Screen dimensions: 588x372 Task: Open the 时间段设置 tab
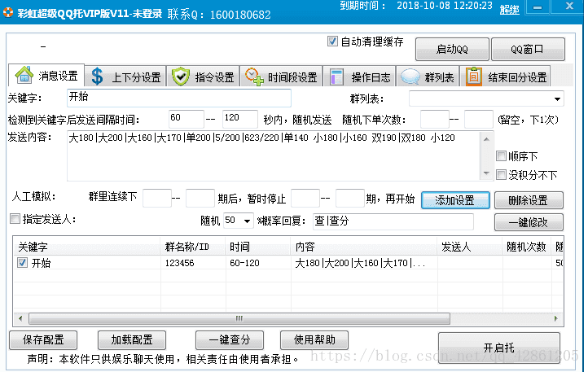coord(281,77)
